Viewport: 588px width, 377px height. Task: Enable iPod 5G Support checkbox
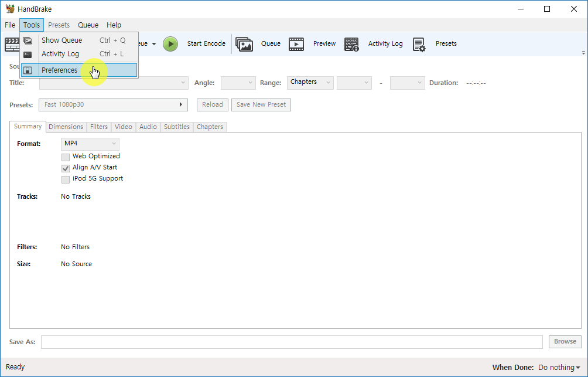pos(66,179)
